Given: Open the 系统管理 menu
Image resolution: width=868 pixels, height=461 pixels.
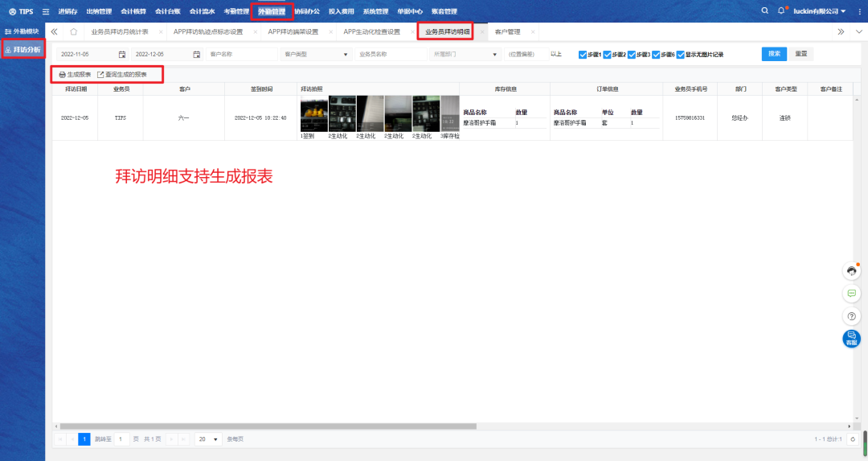Looking at the screenshot, I should tap(375, 11).
